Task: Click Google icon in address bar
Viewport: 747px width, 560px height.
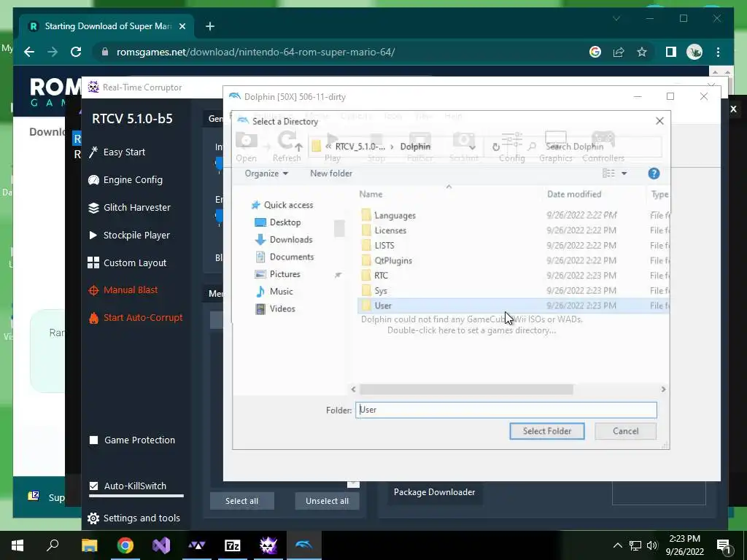Action: [595, 52]
